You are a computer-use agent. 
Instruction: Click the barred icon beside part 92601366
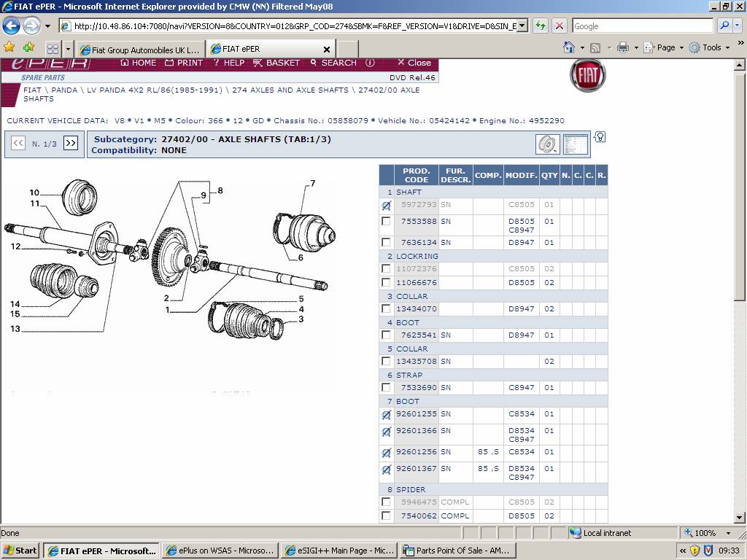pos(387,432)
